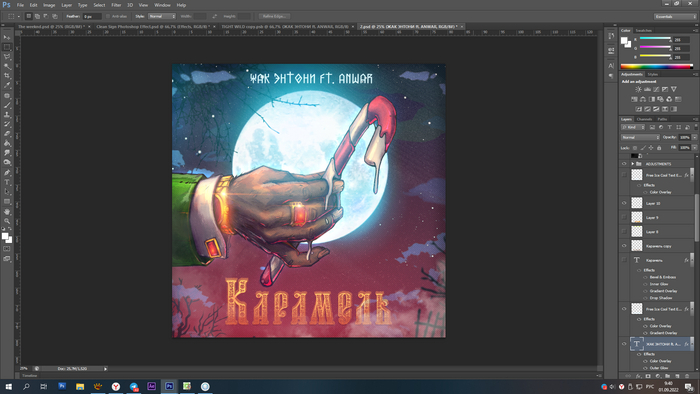Open the History panel icon

[x=611, y=36]
